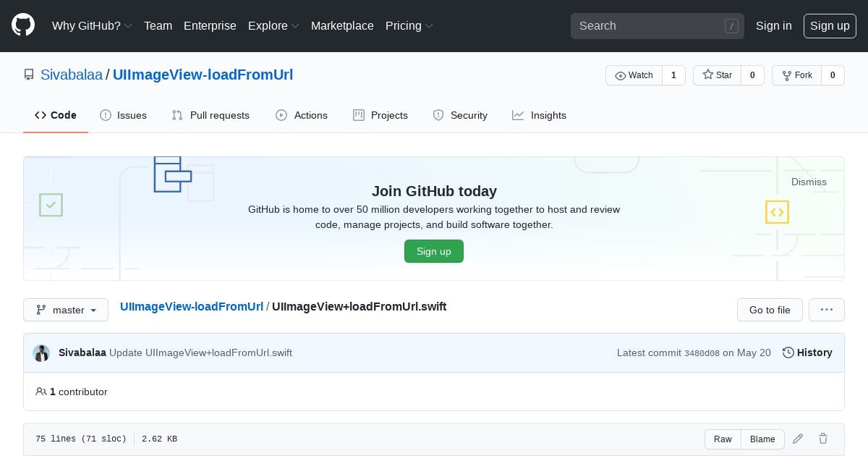Click the Raw file button

pyautogui.click(x=723, y=439)
